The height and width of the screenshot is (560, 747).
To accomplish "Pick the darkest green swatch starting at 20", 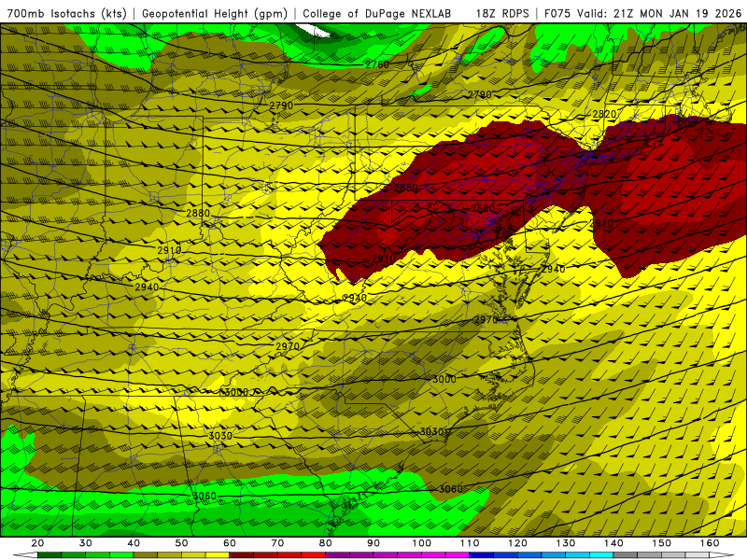I will point(49,554).
